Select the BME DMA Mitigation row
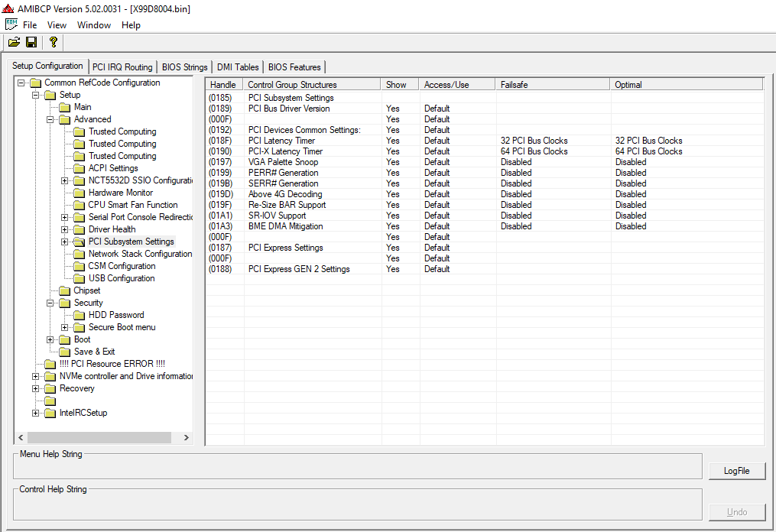The width and height of the screenshot is (776, 532). click(x=485, y=226)
